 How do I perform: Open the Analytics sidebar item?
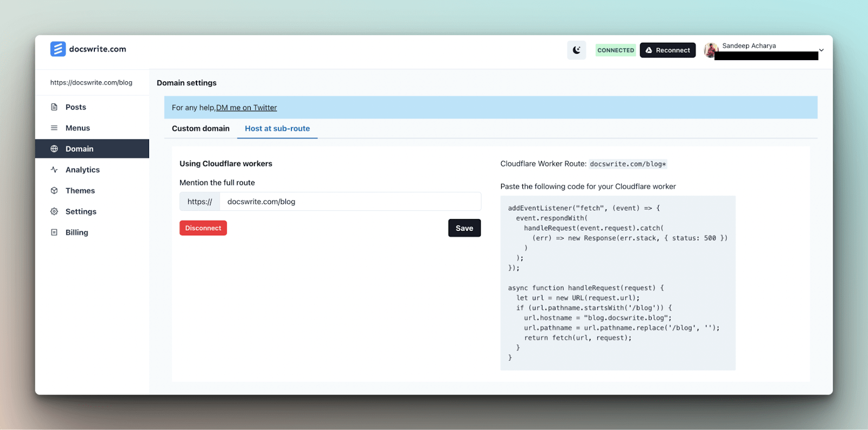(92, 170)
